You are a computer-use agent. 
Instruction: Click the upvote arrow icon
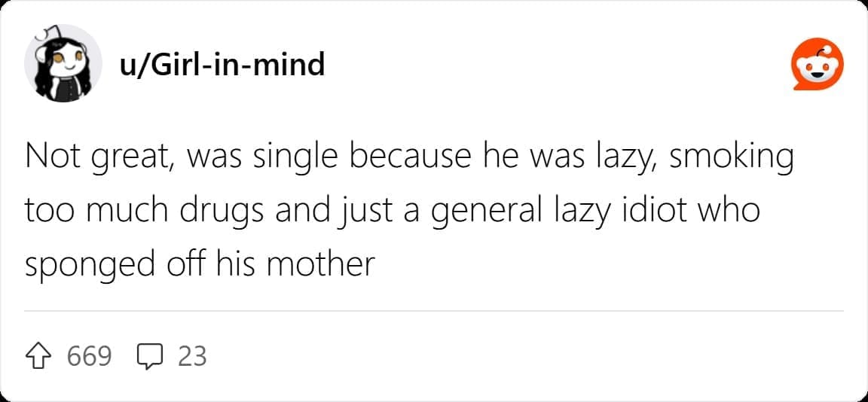coord(41,355)
